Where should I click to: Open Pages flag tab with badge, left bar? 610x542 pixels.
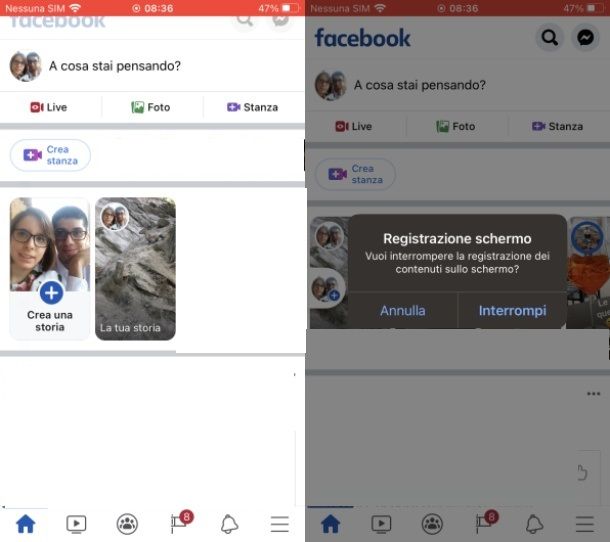click(181, 522)
